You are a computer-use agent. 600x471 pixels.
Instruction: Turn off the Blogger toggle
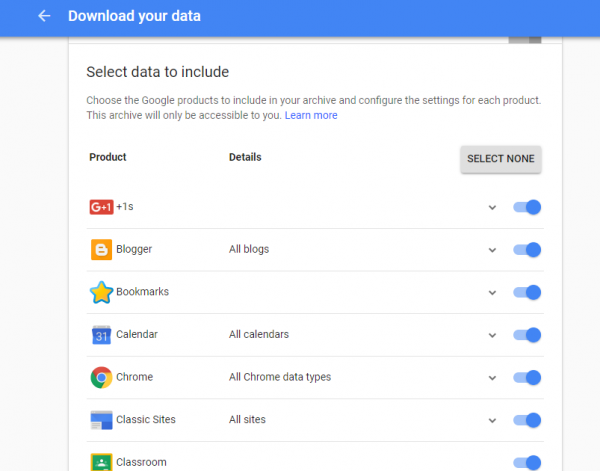tap(527, 249)
